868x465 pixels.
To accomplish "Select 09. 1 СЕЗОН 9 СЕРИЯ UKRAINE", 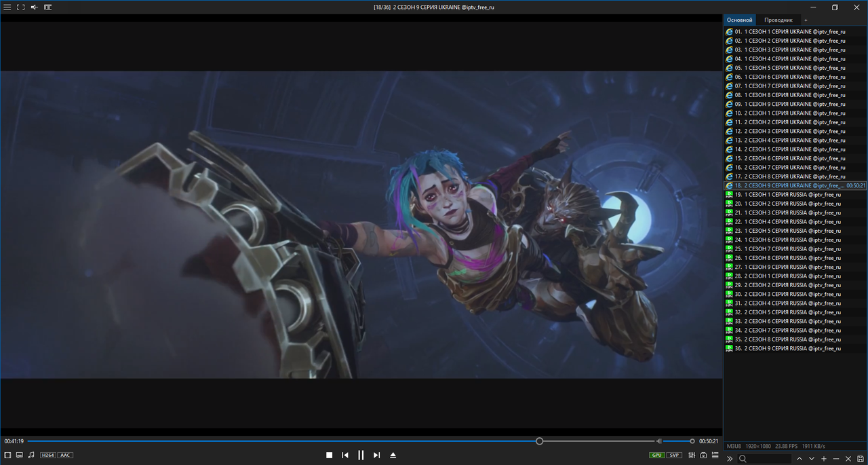I will coord(795,104).
